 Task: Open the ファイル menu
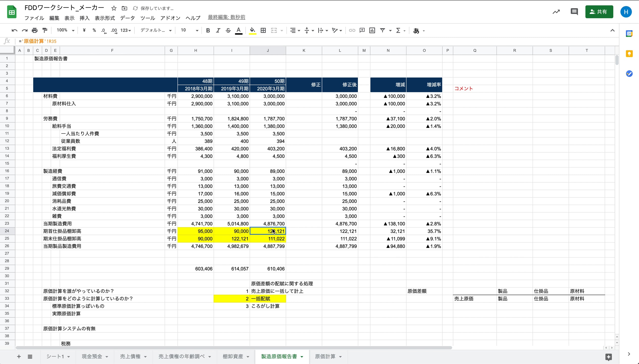(34, 18)
